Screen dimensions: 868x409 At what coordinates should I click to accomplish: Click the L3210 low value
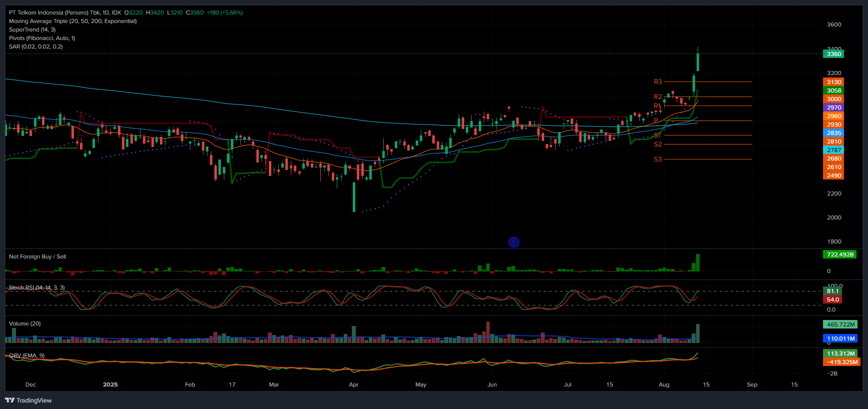click(x=175, y=12)
